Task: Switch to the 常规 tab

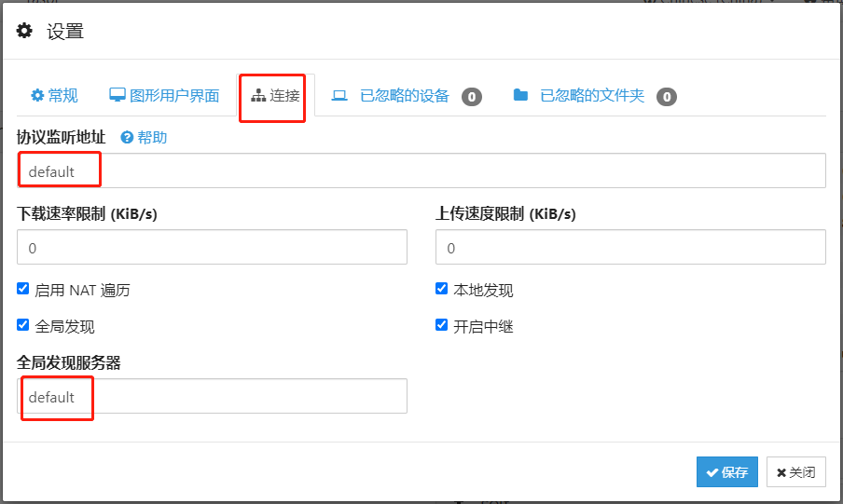Action: [54, 95]
